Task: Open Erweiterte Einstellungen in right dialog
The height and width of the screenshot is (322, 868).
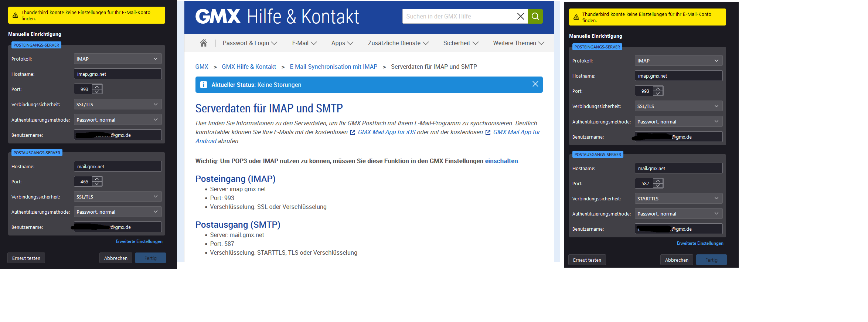Action: [700, 243]
